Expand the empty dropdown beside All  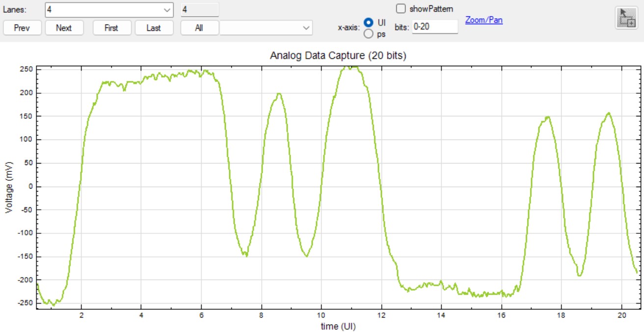[x=306, y=28]
